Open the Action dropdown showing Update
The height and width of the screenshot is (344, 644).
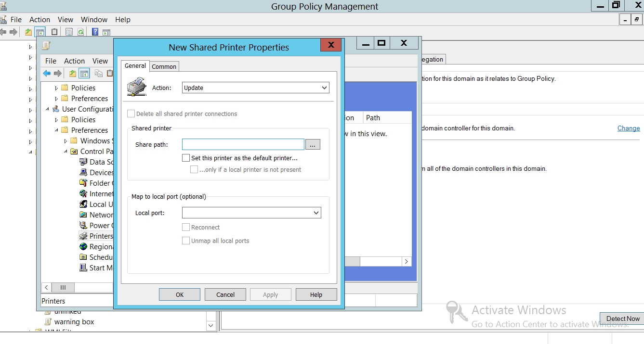[256, 88]
